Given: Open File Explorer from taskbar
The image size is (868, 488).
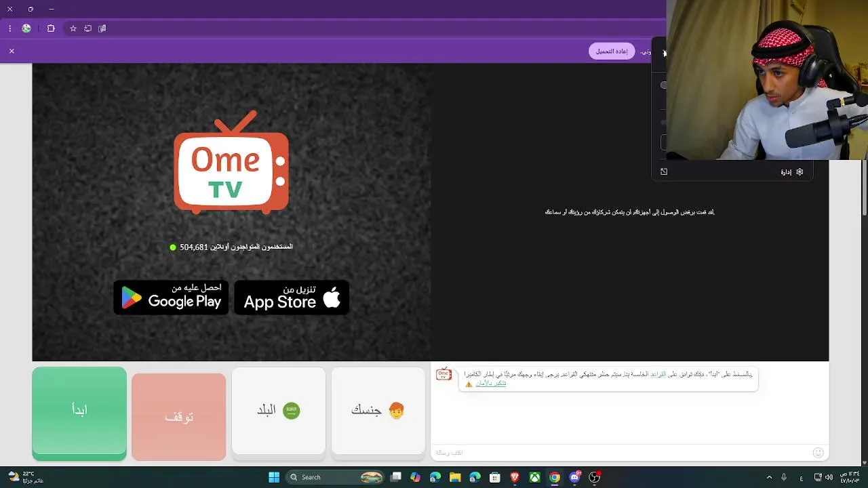Looking at the screenshot, I should [x=455, y=477].
